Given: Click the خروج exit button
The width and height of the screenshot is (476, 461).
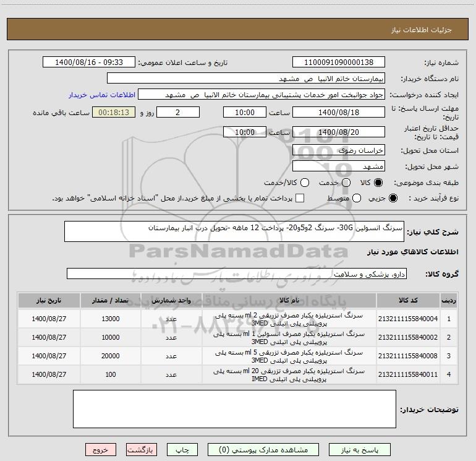Looking at the screenshot, I should pos(101,450).
